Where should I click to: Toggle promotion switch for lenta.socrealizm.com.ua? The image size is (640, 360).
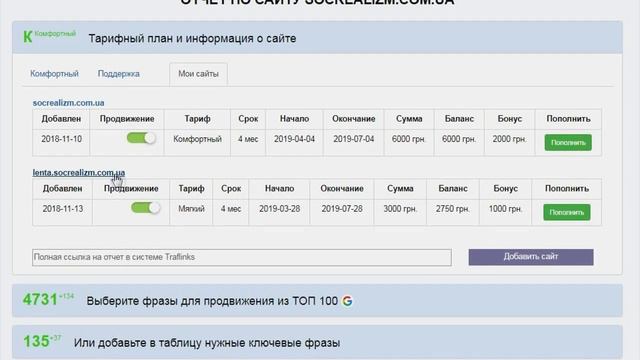pyautogui.click(x=145, y=208)
